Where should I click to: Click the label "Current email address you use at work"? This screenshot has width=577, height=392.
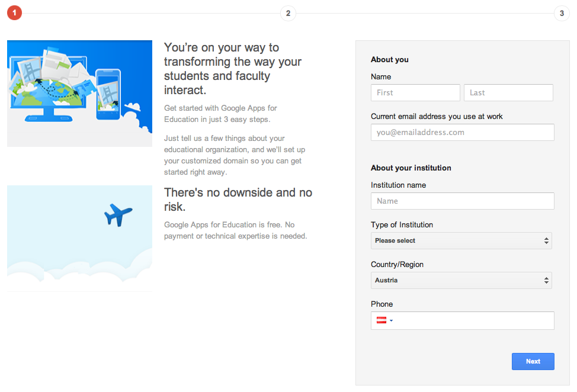tap(437, 117)
